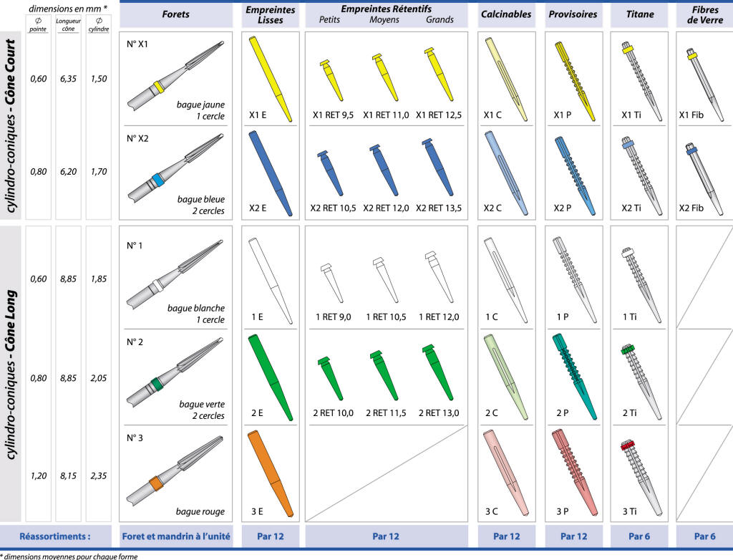Select the green 2 RET 11,5 retentive post

pyautogui.click(x=379, y=372)
